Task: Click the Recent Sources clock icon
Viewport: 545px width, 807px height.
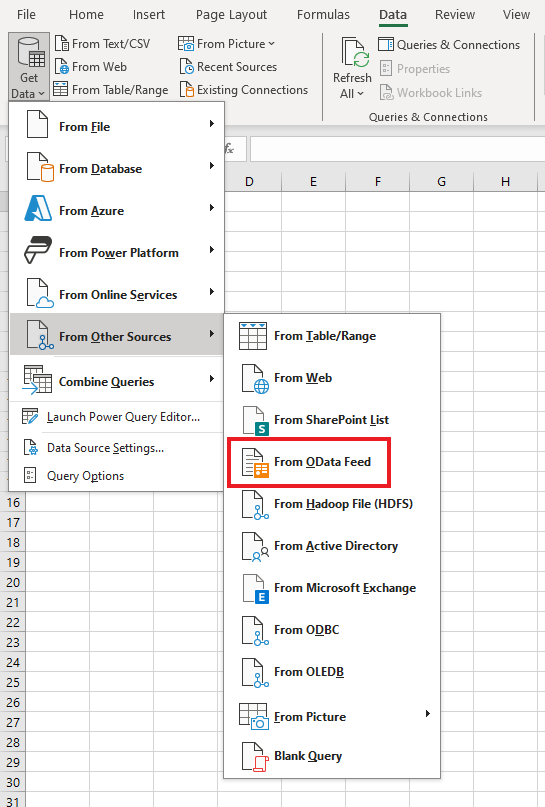Action: pyautogui.click(x=186, y=67)
